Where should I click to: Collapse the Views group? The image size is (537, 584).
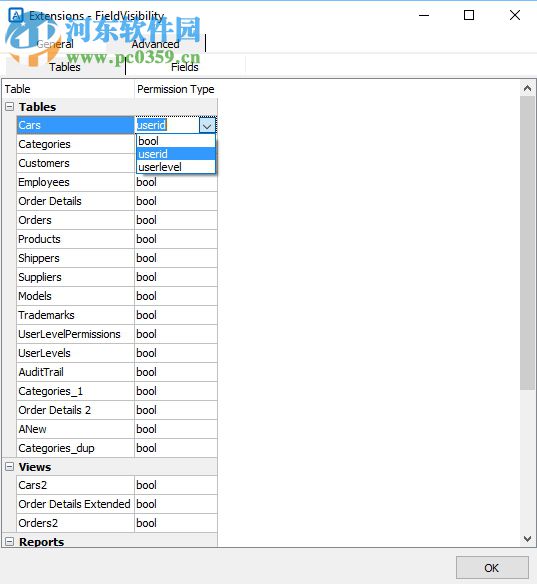coord(10,467)
